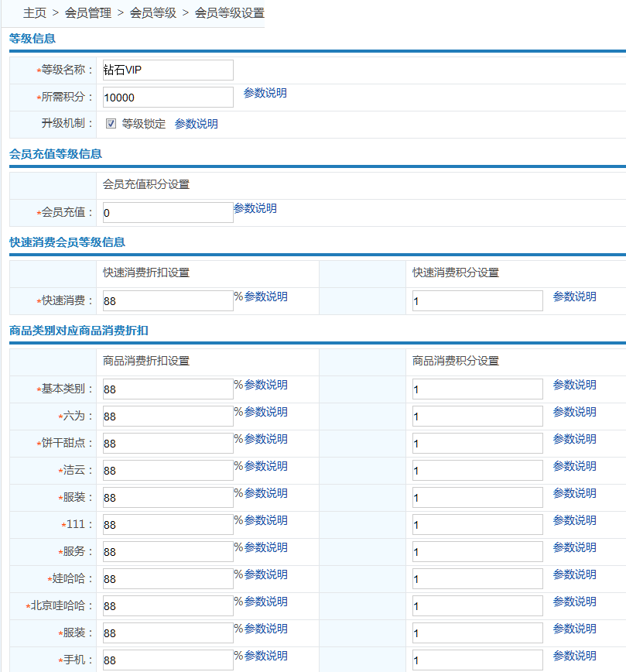Click the 娃哈哈 row points input
The image size is (626, 672).
(x=477, y=578)
